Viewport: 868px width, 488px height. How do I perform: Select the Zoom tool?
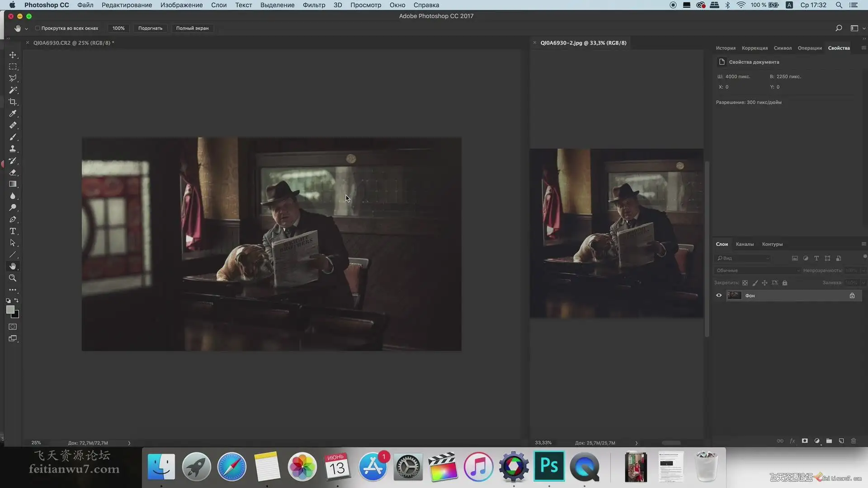13,278
